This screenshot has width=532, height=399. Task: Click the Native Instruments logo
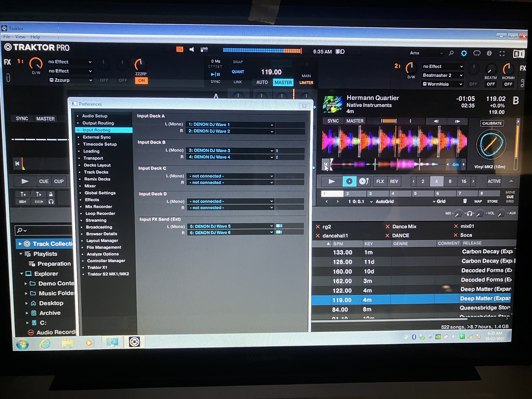(519, 54)
